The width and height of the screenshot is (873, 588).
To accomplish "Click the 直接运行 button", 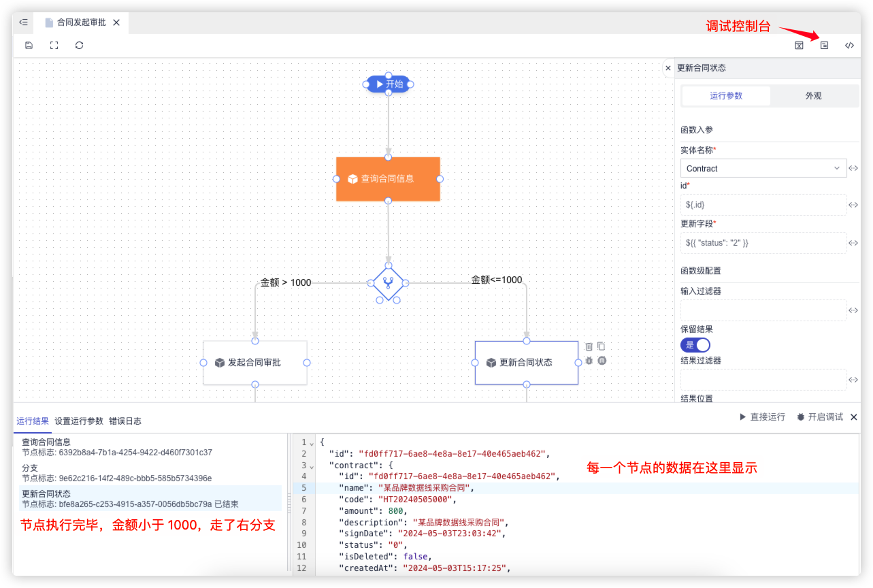I will (x=762, y=416).
